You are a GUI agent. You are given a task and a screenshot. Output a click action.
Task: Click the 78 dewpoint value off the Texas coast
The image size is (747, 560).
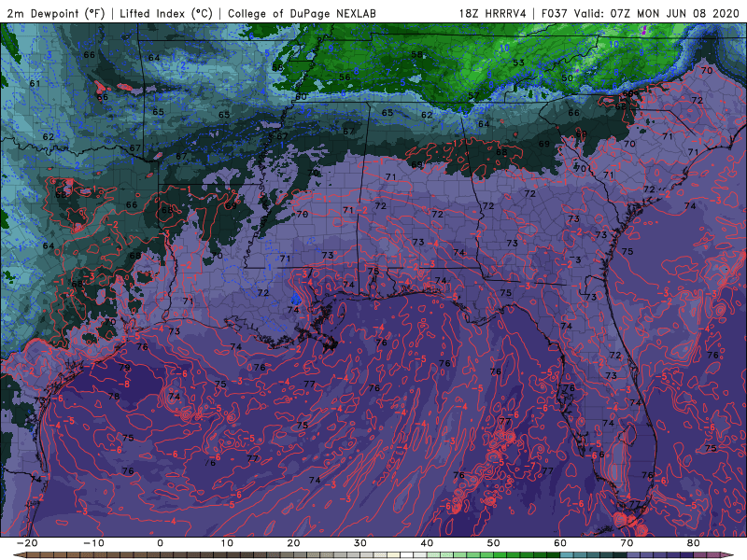114,396
